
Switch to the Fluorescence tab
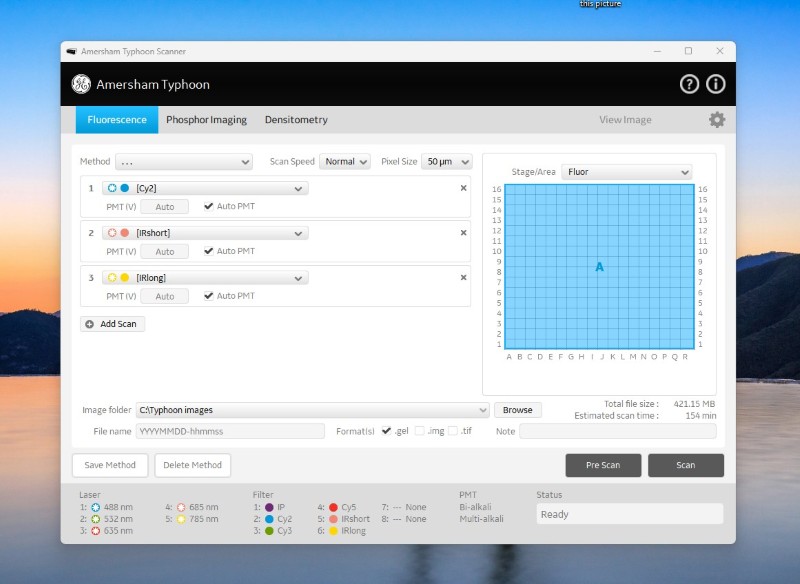tap(117, 120)
